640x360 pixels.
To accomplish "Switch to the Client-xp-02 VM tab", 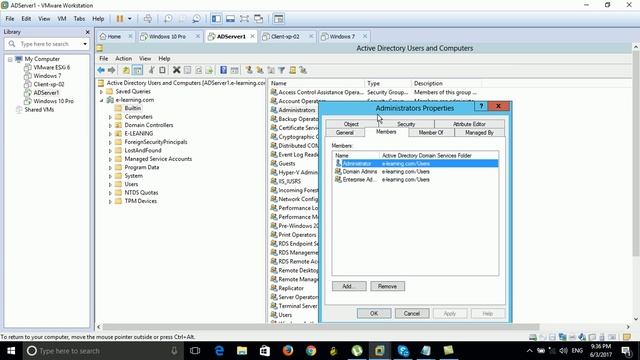I will point(288,36).
